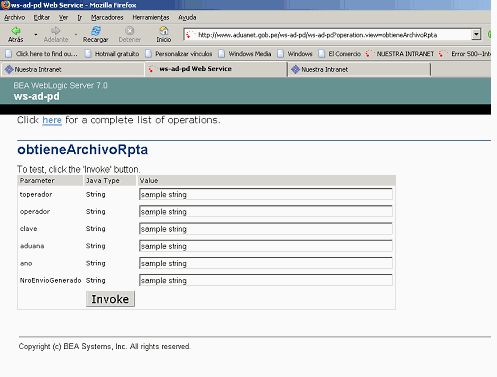Viewport: 497px width, 377px height.
Task: Open the Personalizar vínculos bookmark
Action: (x=179, y=54)
